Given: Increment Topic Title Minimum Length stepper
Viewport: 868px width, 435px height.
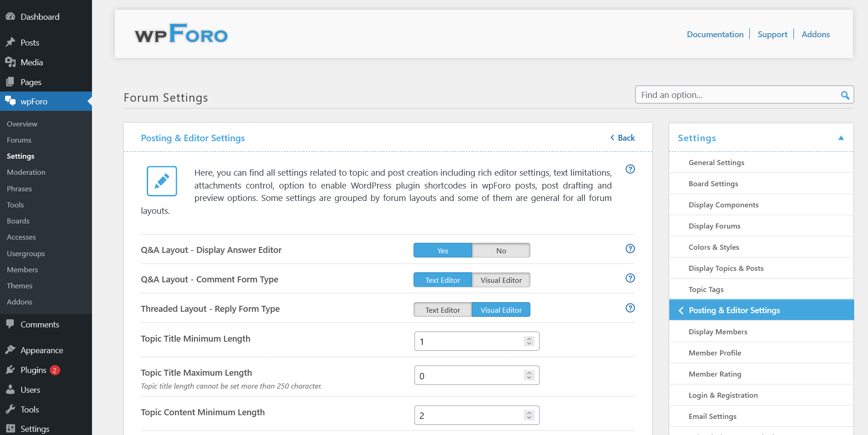Looking at the screenshot, I should [529, 339].
